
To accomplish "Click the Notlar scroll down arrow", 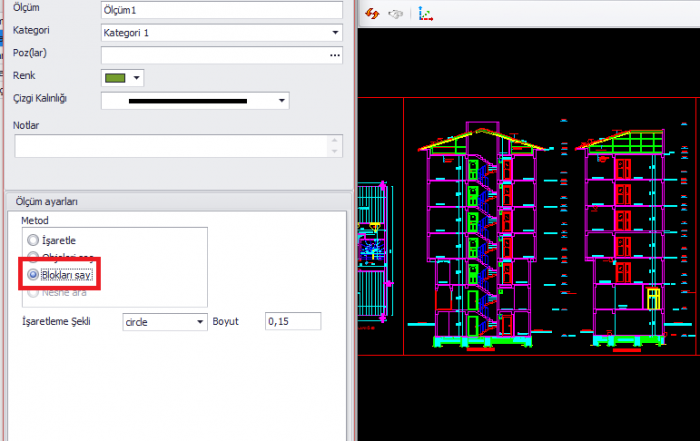I will coord(335,152).
